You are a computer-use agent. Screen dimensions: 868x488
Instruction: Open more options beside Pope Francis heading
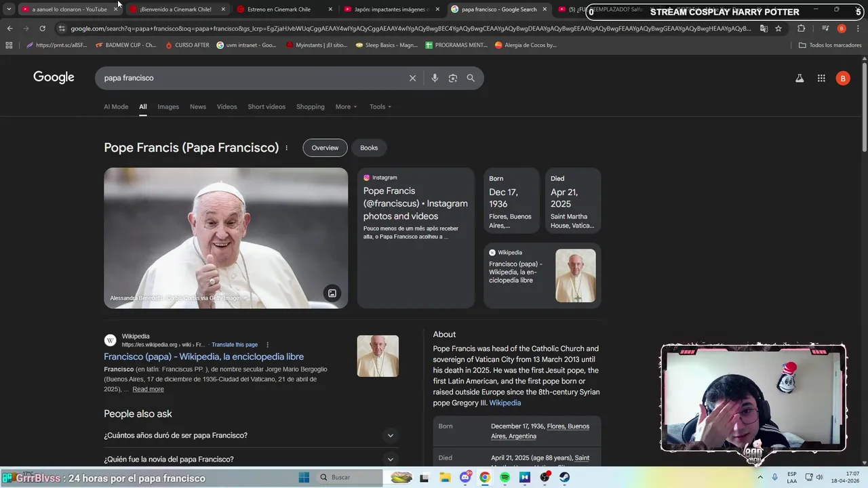tap(286, 148)
